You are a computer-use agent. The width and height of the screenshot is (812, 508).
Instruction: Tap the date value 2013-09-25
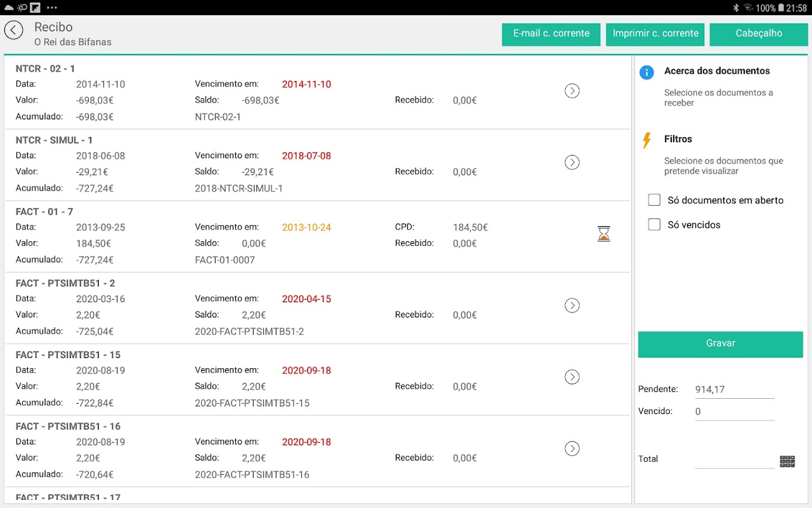pyautogui.click(x=100, y=227)
